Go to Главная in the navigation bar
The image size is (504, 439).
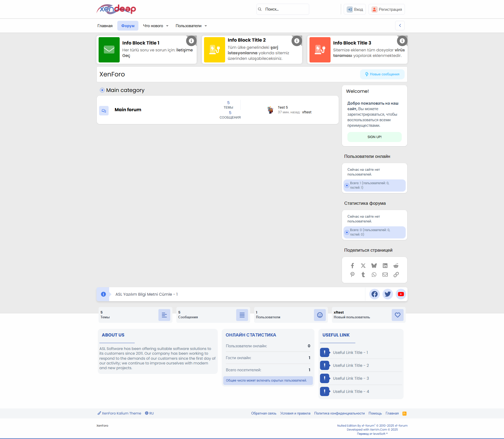[105, 26]
